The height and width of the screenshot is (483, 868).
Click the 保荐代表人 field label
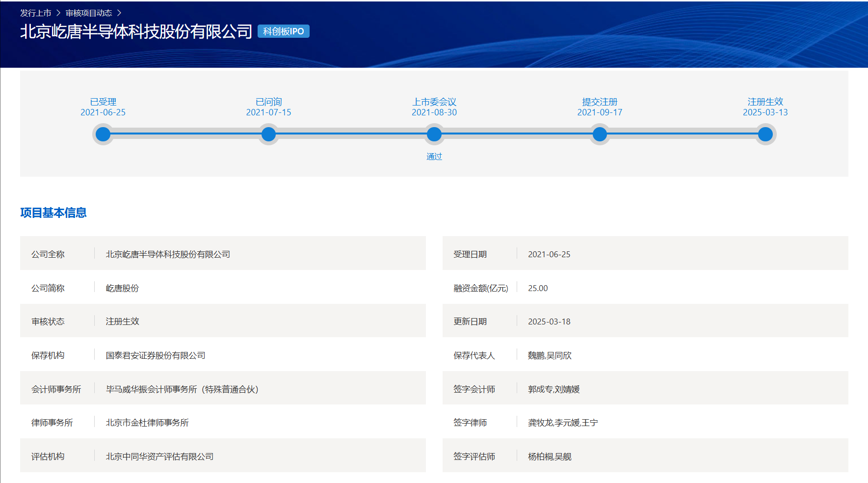(474, 355)
